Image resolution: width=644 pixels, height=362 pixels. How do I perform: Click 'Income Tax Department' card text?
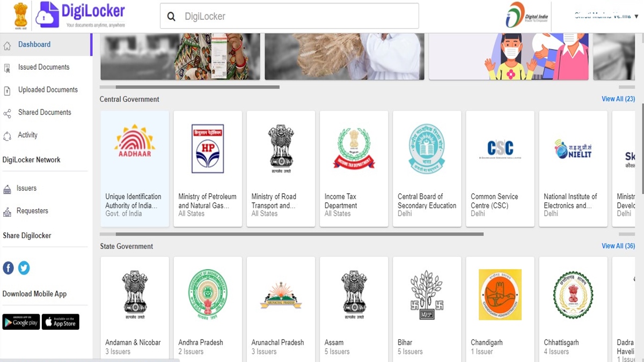(x=341, y=201)
